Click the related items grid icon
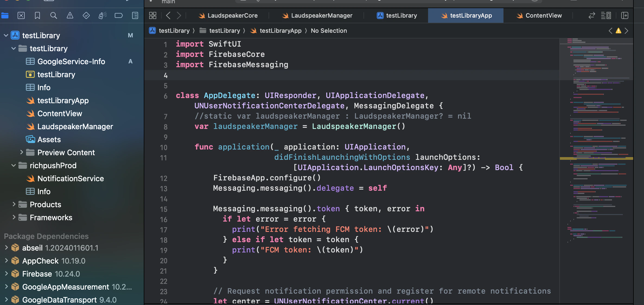Screen dimensions: 644x305 point(153,15)
